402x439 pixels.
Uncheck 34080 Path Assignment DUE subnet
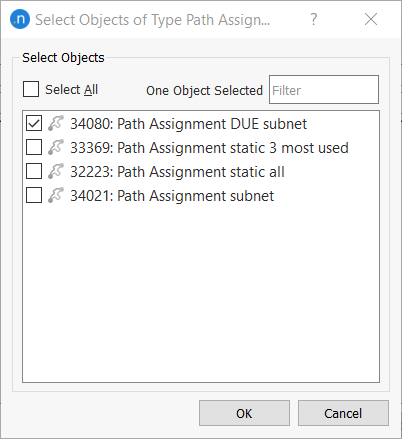click(34, 123)
